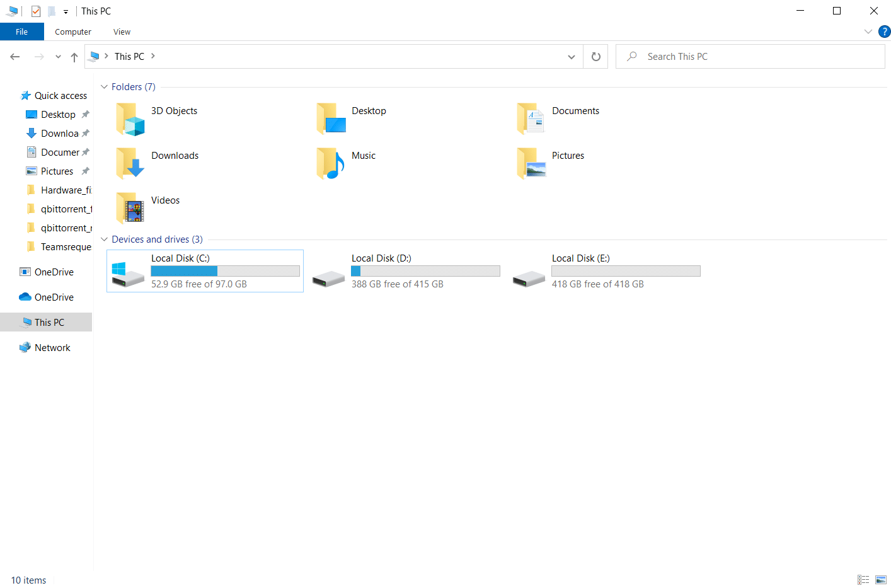891x588 pixels.
Task: Click the Hardware_fi folder icon in sidebar
Action: click(x=32, y=190)
